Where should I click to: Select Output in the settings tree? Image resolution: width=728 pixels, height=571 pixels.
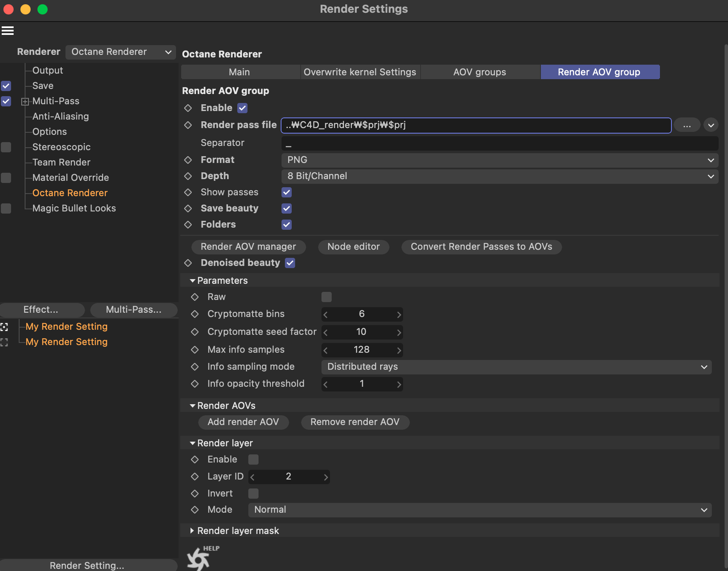point(48,71)
